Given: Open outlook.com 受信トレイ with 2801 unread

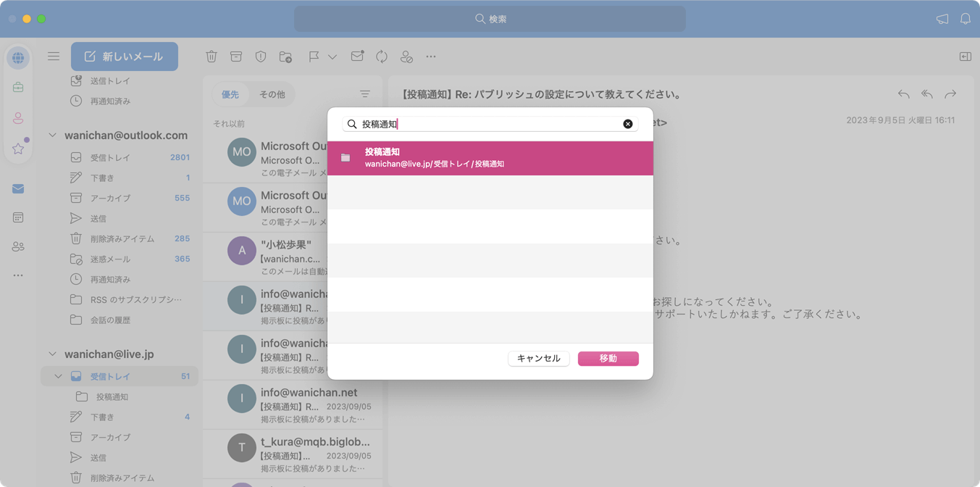Looking at the screenshot, I should (120, 157).
